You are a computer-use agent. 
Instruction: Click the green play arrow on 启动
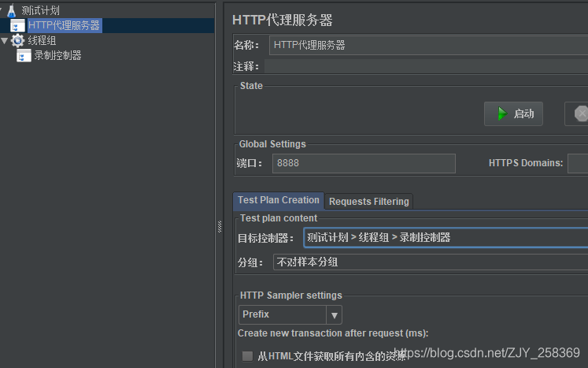[x=502, y=113]
